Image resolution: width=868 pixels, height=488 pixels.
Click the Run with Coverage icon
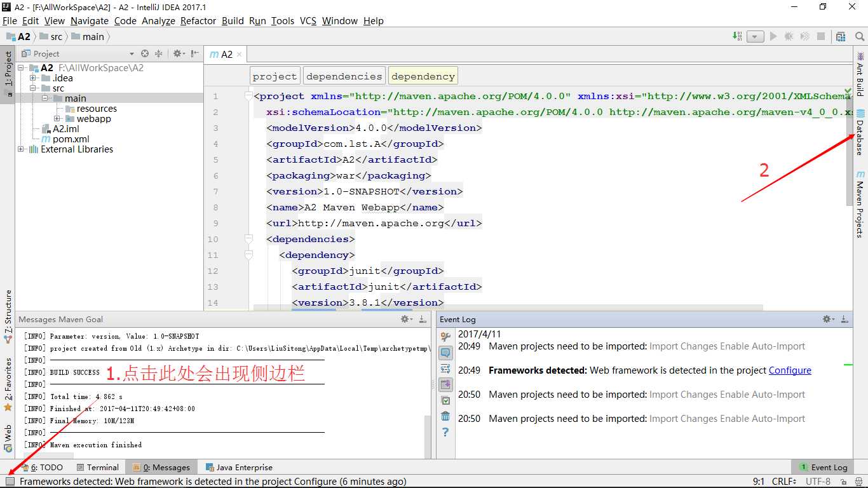pos(805,36)
